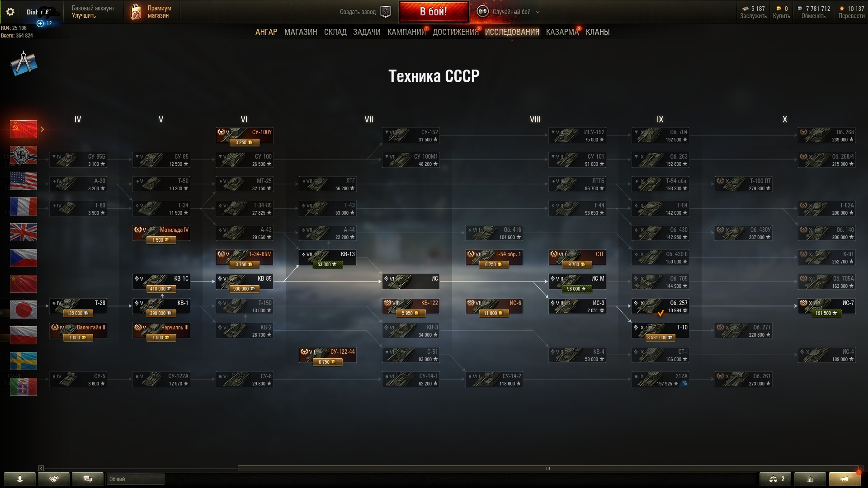Viewport: 868px width, 488px height.
Task: Open the МАГАЗИН tab
Action: pos(301,32)
